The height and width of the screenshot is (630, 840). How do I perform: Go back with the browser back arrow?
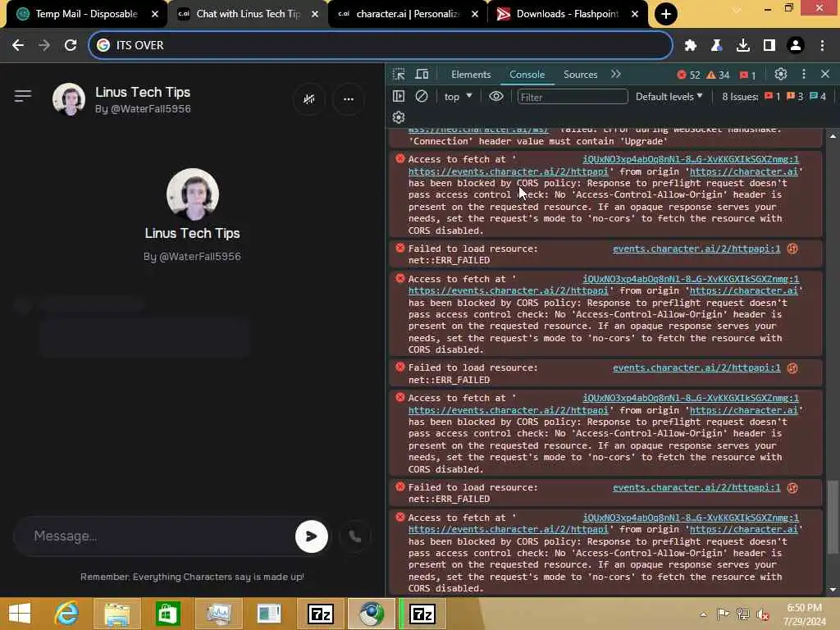[x=18, y=46]
